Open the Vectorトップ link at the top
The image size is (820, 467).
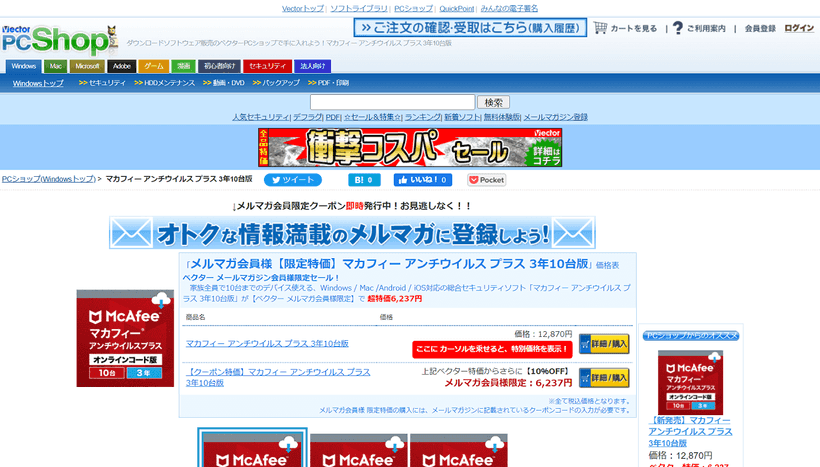[x=303, y=8]
